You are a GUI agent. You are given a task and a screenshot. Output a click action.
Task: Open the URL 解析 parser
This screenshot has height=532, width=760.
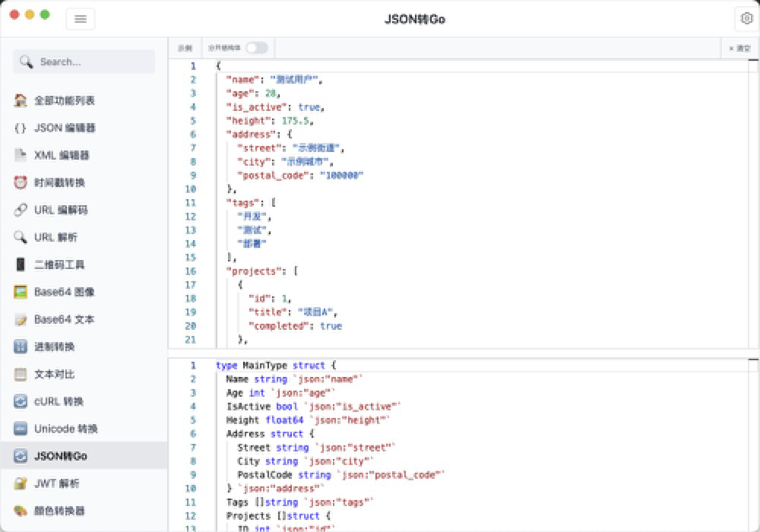click(x=61, y=237)
